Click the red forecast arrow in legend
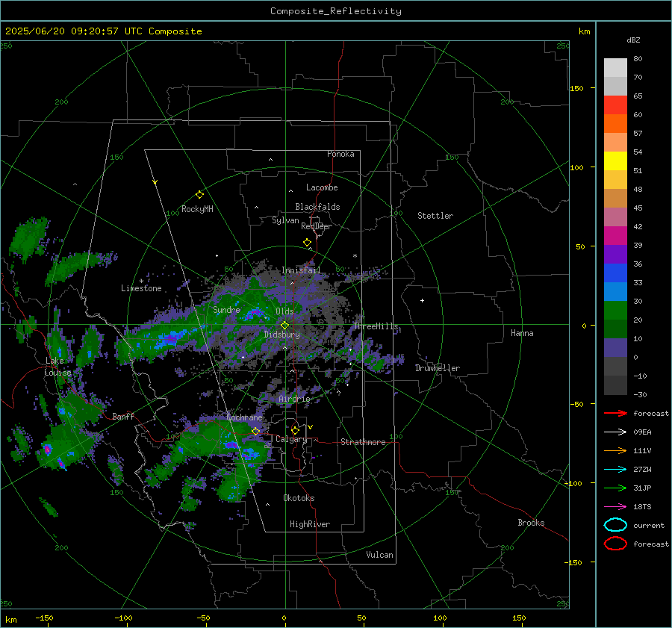Screen dimensions: 672x628 [x=615, y=413]
